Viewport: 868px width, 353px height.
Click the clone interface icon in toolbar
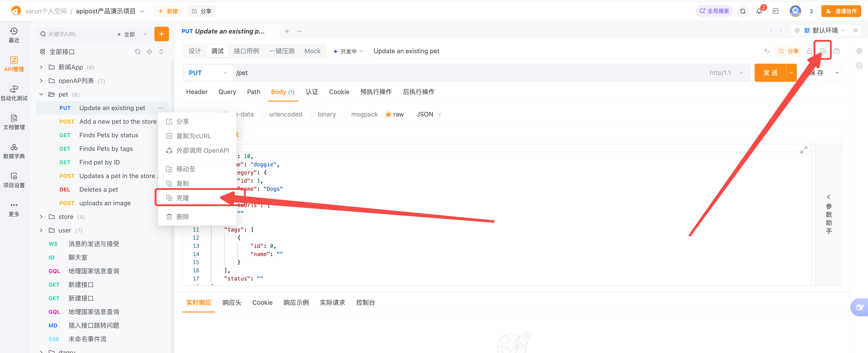(x=823, y=51)
